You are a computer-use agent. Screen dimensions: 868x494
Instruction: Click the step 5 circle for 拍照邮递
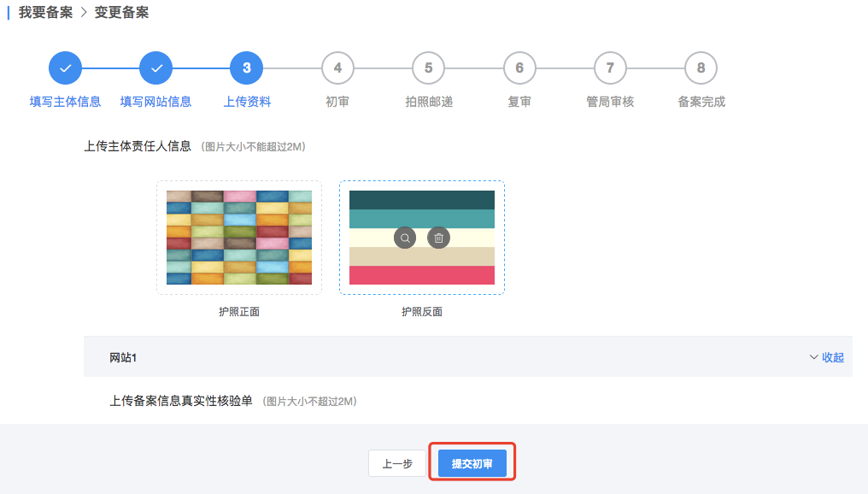point(428,68)
